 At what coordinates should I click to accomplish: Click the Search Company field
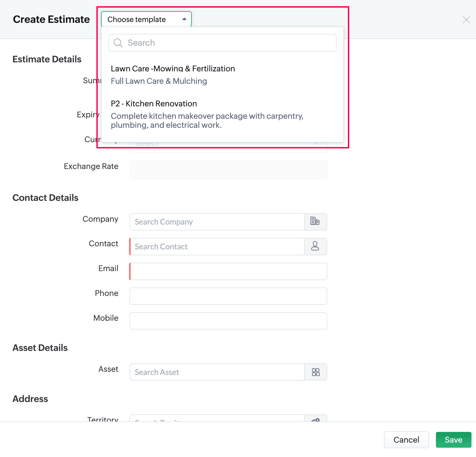click(217, 222)
